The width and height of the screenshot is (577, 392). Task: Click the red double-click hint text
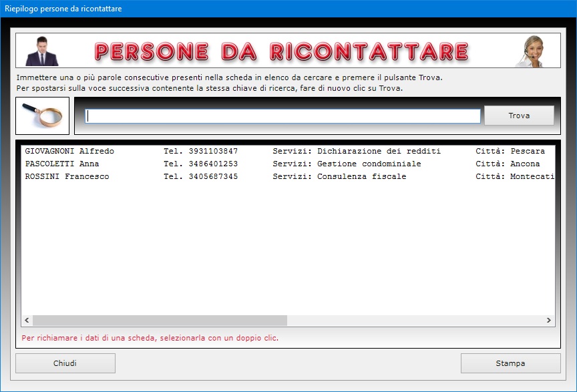click(150, 338)
